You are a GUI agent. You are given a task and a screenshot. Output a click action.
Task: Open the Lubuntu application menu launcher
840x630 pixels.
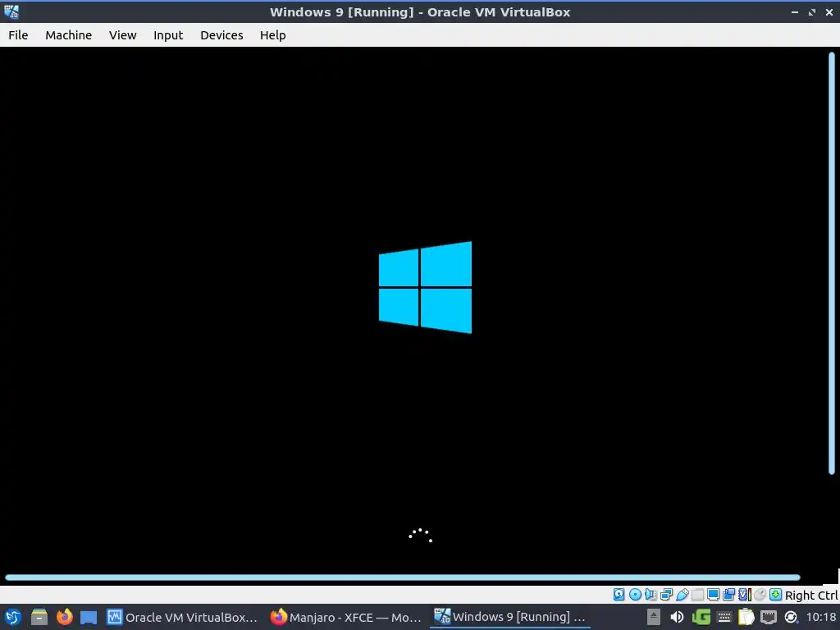point(13,617)
